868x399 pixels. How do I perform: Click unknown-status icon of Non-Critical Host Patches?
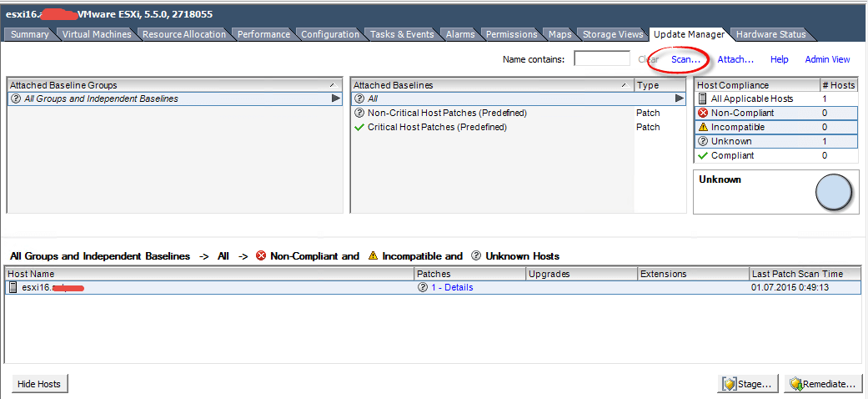click(359, 113)
